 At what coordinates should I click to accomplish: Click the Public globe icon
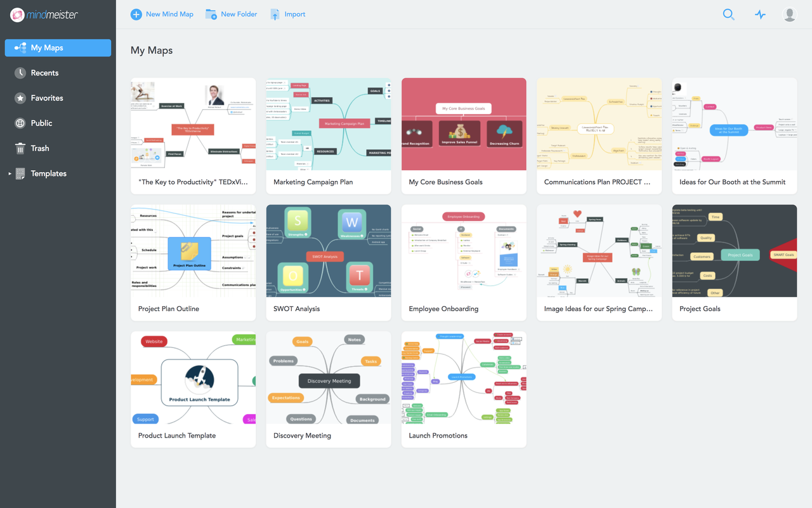(x=20, y=123)
